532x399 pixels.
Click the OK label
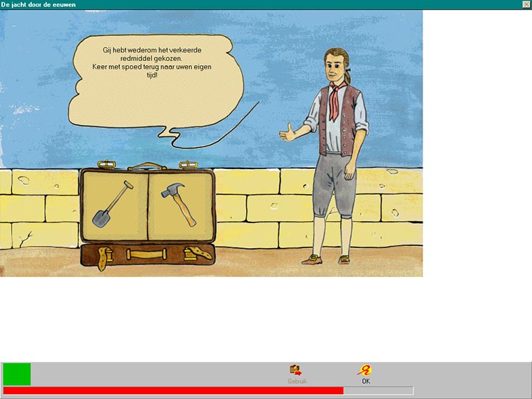tap(366, 382)
